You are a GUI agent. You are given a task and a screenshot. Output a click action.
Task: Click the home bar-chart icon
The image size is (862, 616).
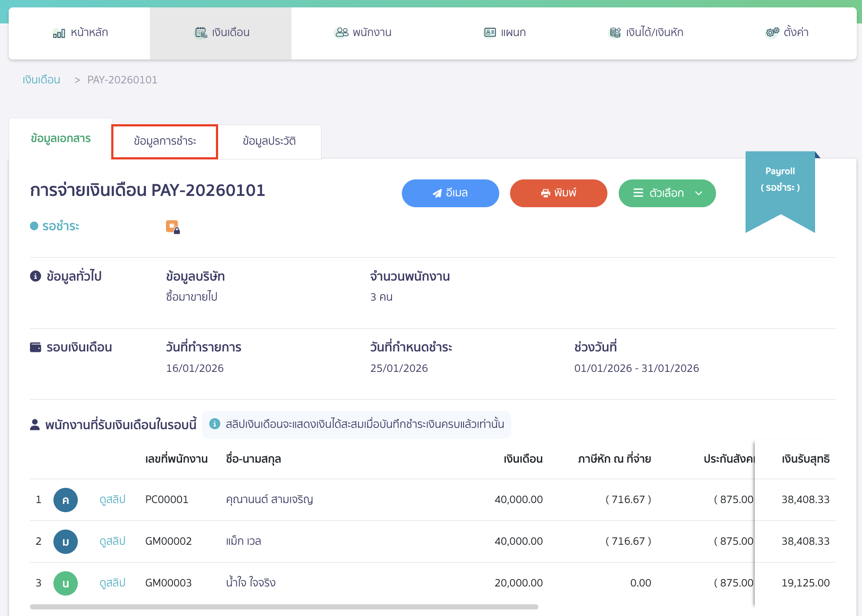[x=59, y=33]
